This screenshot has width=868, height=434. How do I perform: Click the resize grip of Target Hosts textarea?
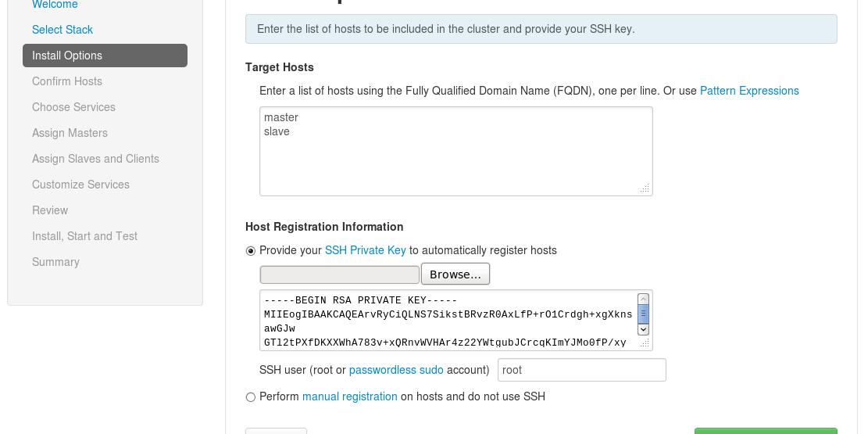coord(645,188)
